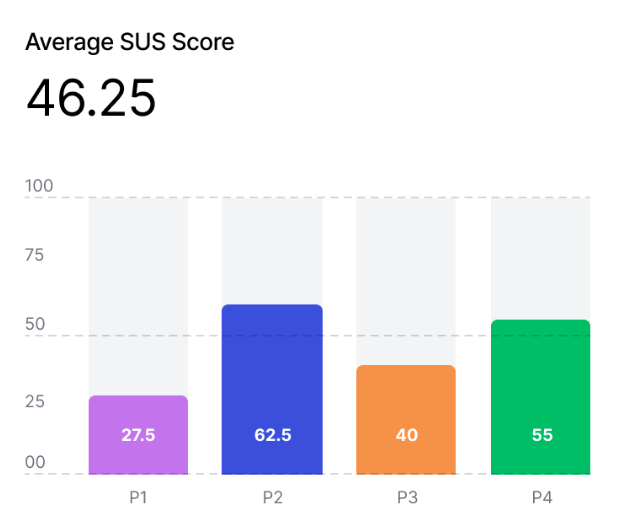Select the 75 y-axis label
The height and width of the screenshot is (528, 618).
[x=35, y=254]
